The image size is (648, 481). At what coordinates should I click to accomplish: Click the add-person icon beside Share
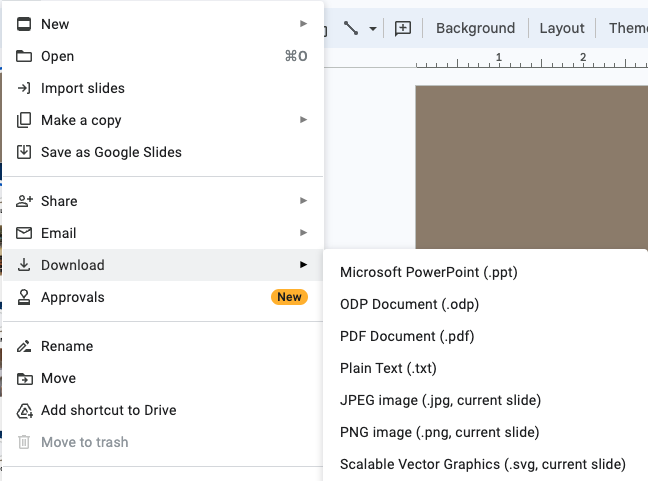[x=24, y=201]
